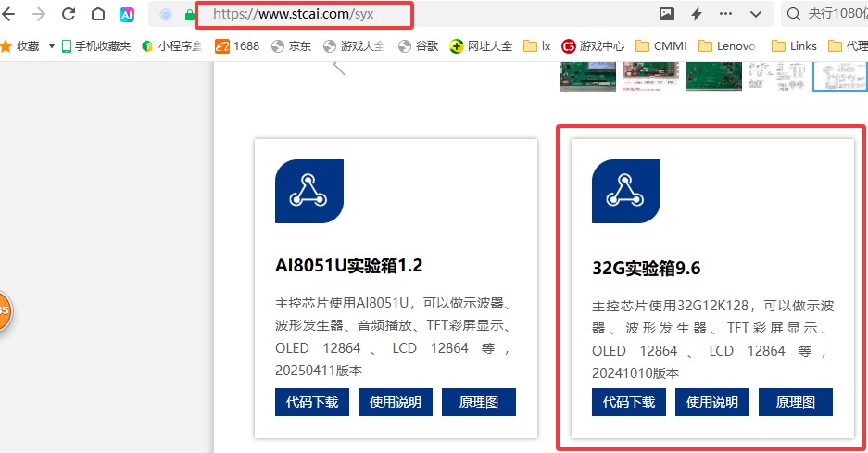Click 原理图 in AI8051U实验箱1.2 card

point(478,402)
